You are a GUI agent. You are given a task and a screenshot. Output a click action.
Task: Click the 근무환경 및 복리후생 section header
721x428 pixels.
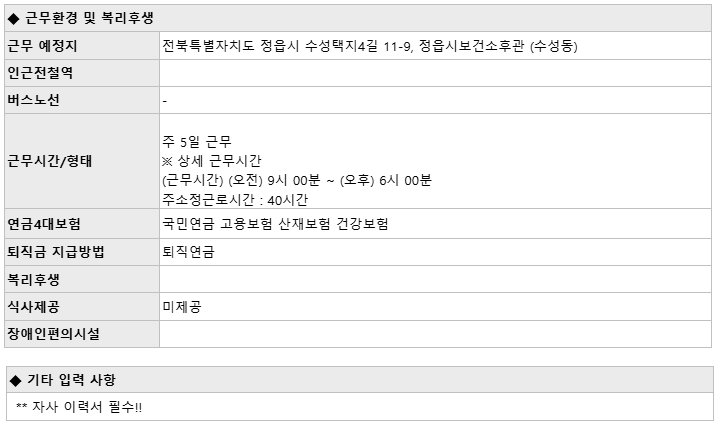(358, 18)
